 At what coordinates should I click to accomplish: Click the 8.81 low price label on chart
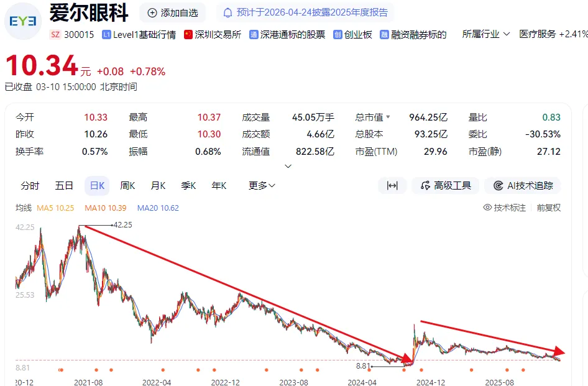363,365
